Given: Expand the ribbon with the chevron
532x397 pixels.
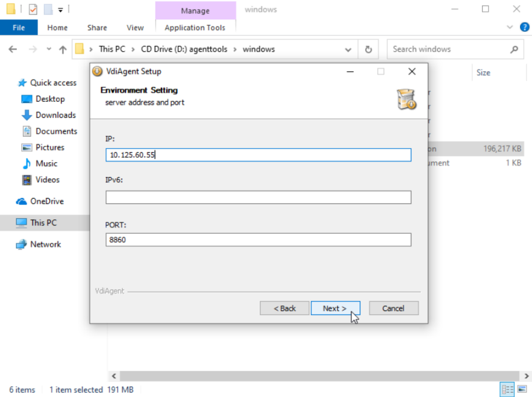Looking at the screenshot, I should (x=510, y=27).
